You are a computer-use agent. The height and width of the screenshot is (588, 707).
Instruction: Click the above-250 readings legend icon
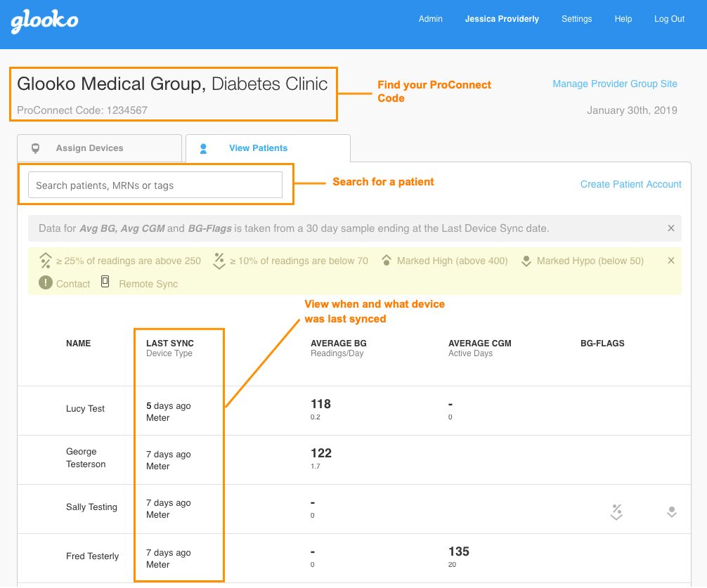point(46,261)
